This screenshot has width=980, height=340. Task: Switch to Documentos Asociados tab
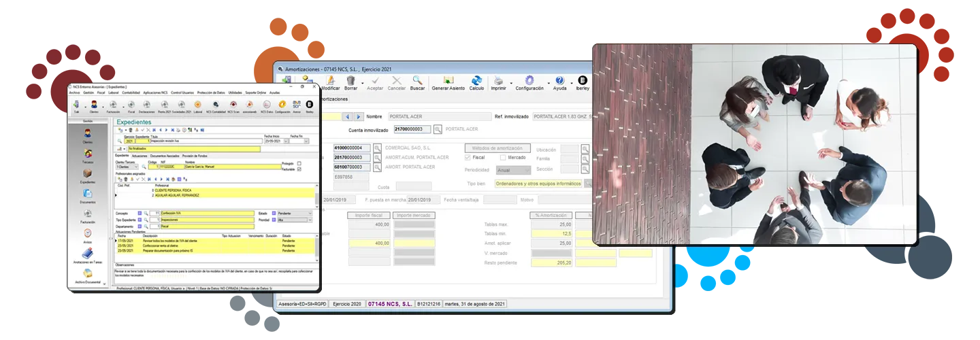165,156
